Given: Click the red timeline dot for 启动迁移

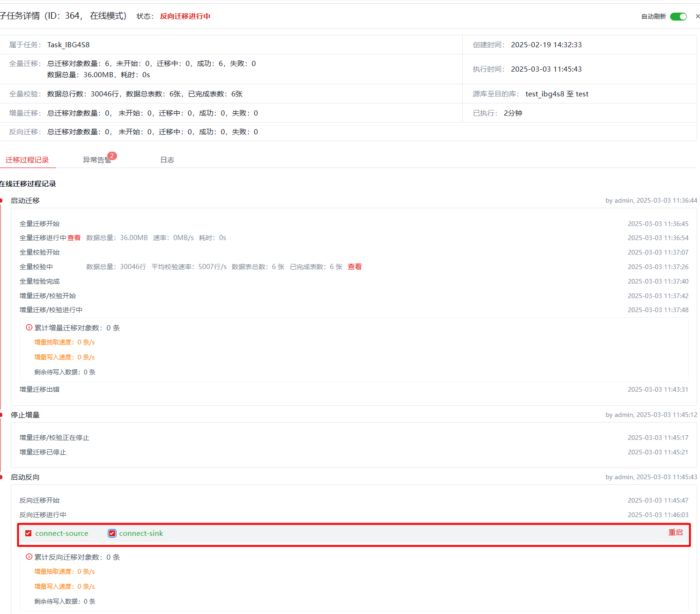Looking at the screenshot, I should 1,201.
